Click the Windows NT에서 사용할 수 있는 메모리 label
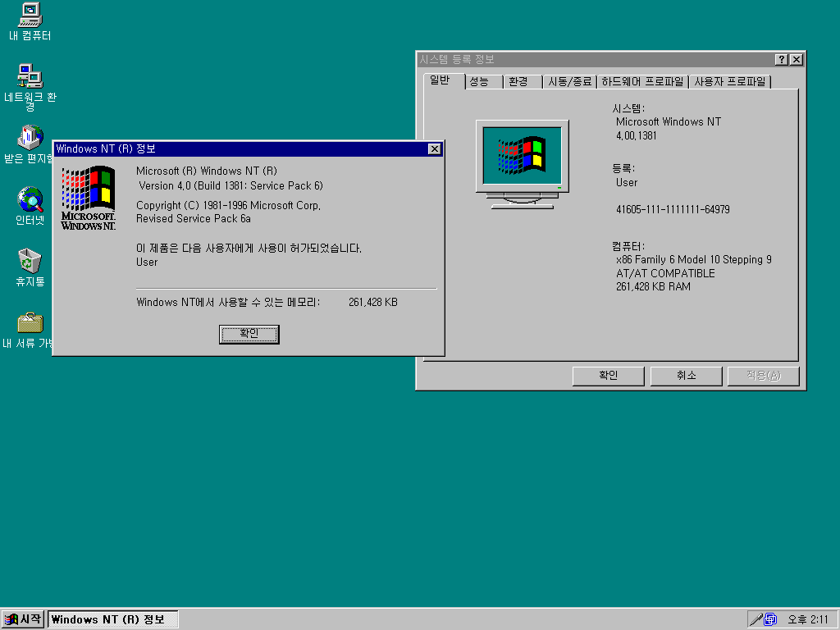 [x=228, y=302]
